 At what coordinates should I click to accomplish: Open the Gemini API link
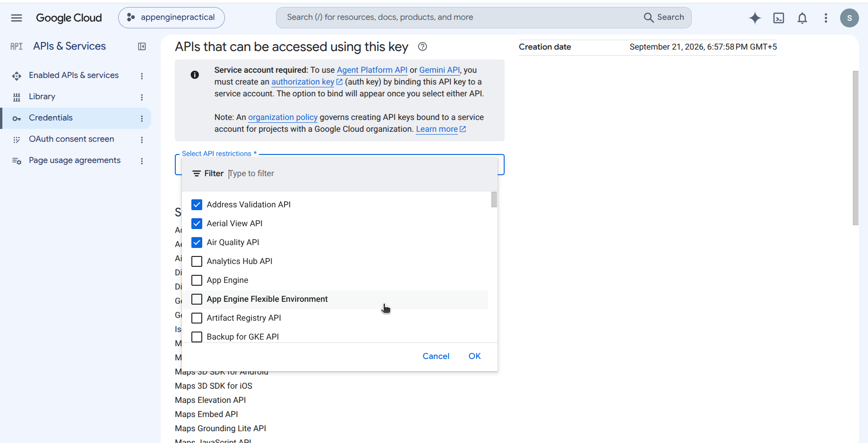coord(439,70)
